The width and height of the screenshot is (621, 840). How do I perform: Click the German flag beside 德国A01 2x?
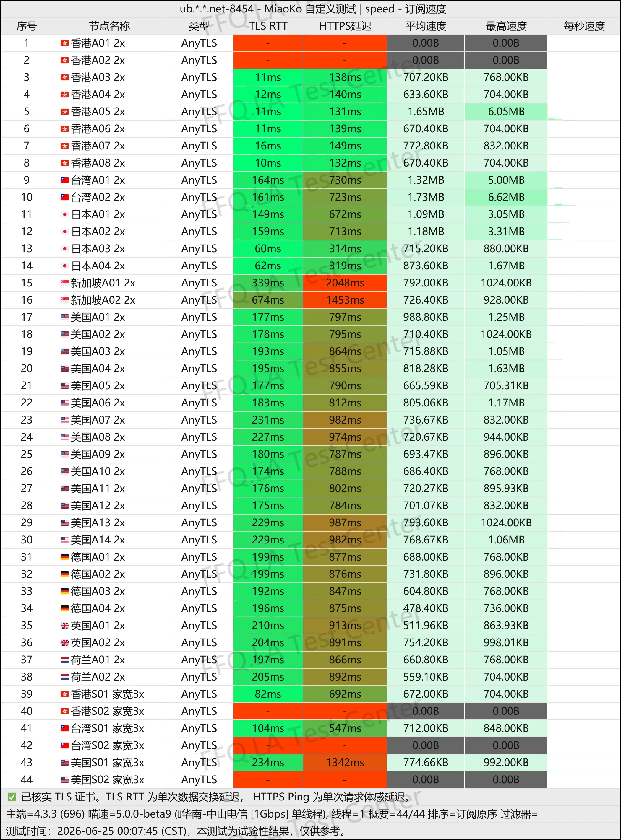click(65, 557)
